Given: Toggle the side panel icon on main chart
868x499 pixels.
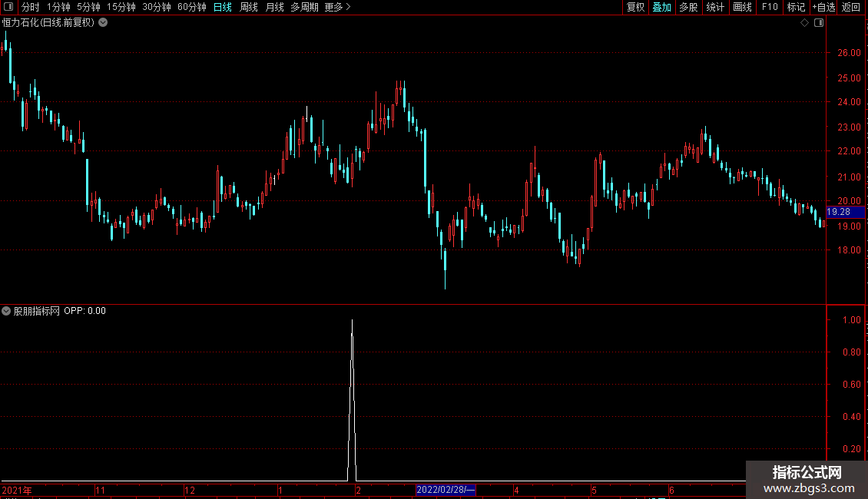Looking at the screenshot, I should pyautogui.click(x=819, y=23).
